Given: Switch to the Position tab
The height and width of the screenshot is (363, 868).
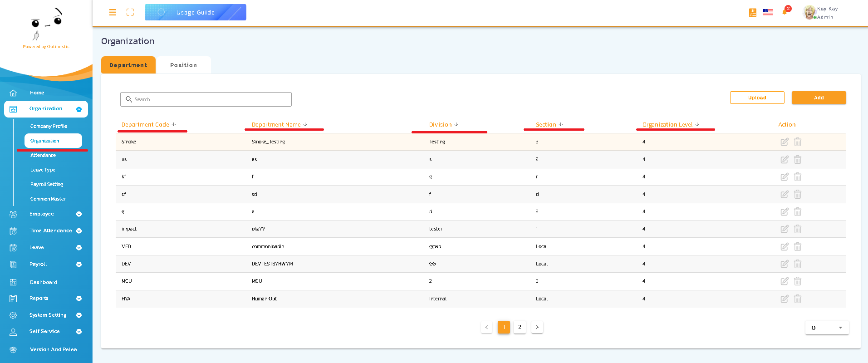Looking at the screenshot, I should (x=183, y=65).
